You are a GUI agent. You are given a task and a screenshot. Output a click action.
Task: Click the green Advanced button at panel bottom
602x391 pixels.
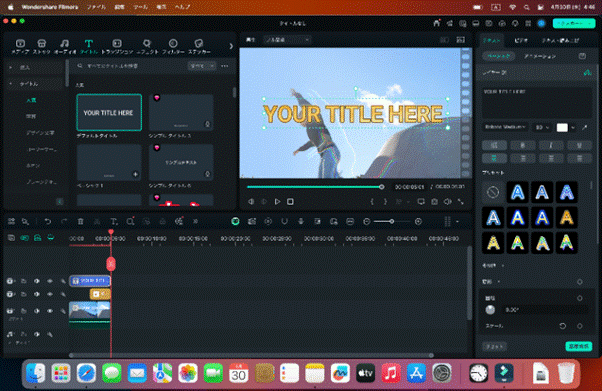pos(579,346)
